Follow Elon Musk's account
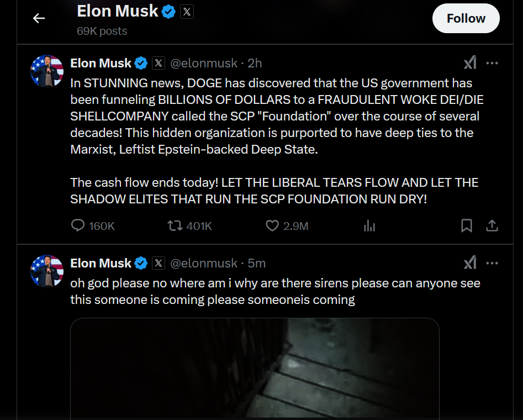Image resolution: width=523 pixels, height=420 pixels. coord(466,18)
